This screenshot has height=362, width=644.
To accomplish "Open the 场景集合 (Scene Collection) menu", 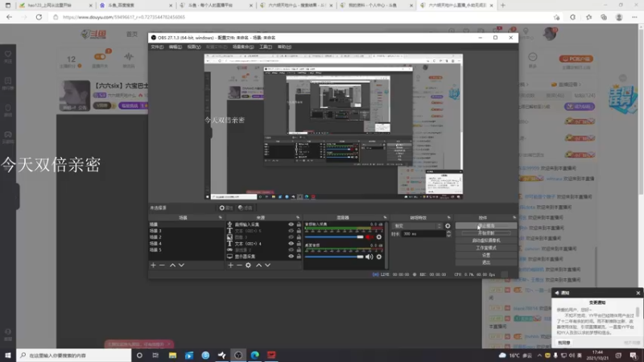I will pos(243,47).
